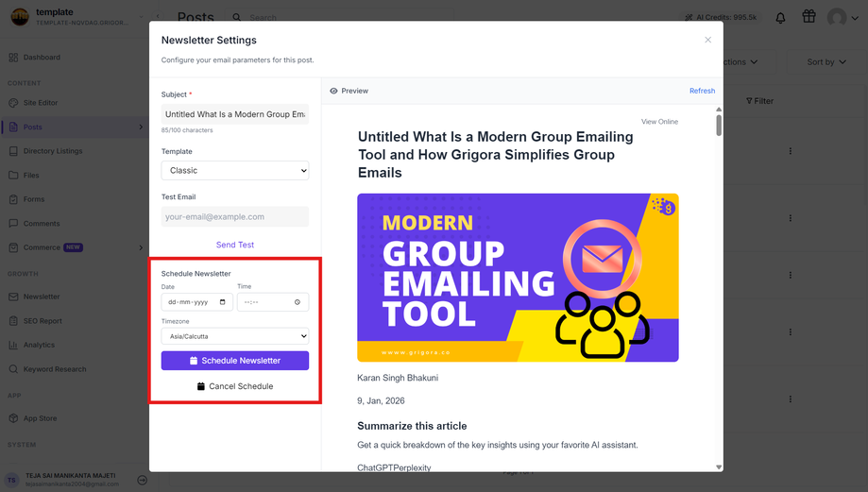The height and width of the screenshot is (492, 868).
Task: Click the preview scrollbar thumb
Action: pyautogui.click(x=719, y=125)
